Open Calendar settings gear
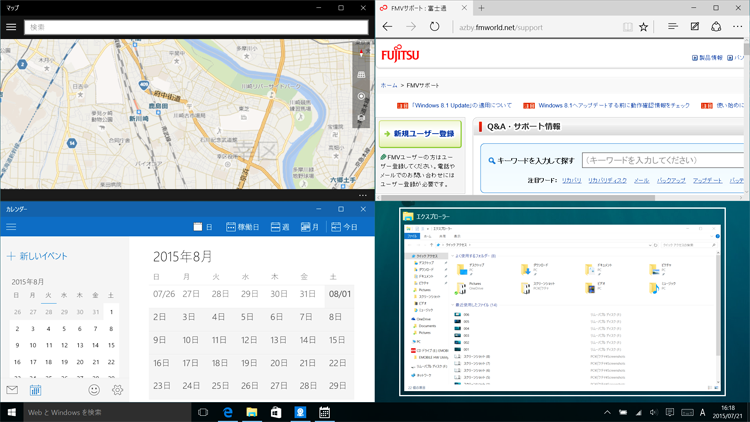 coord(117,390)
